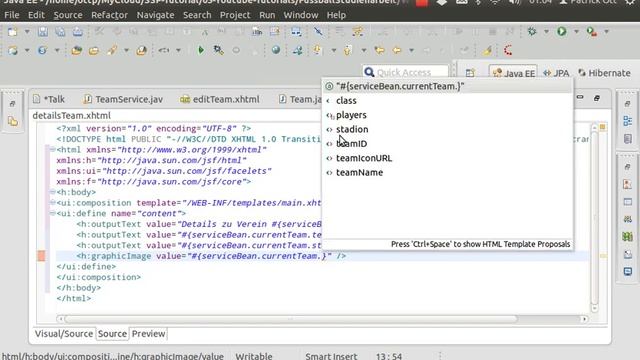Click the New file toolbar icon

click(x=12, y=32)
